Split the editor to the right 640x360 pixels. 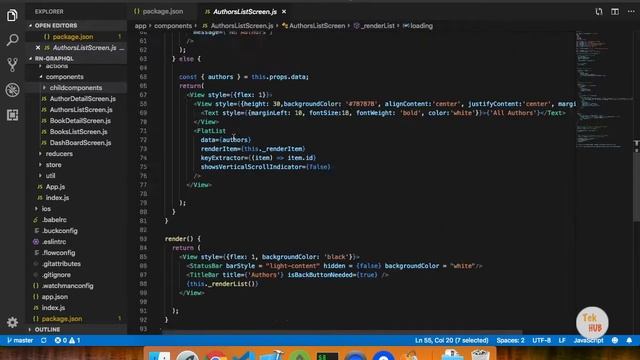615,11
